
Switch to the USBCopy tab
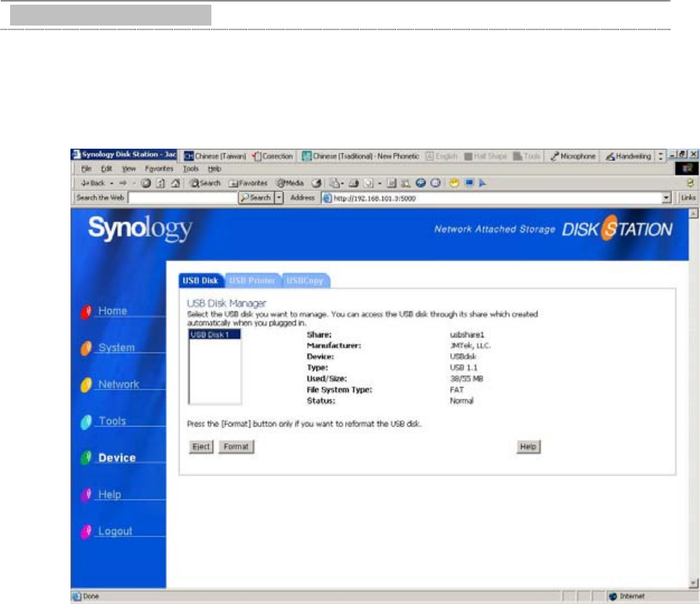pos(305,281)
